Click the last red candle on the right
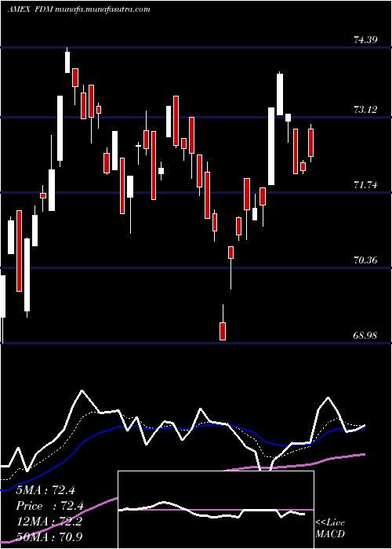This screenshot has height=549, width=392. (310, 143)
